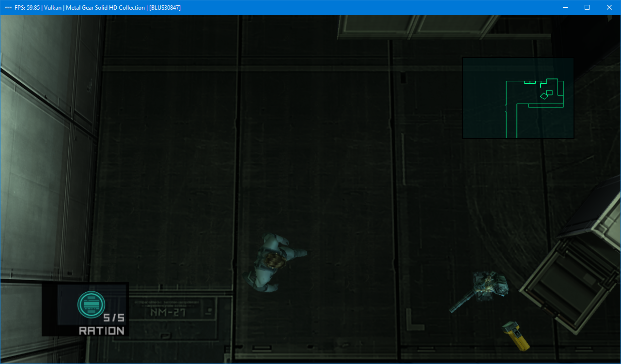Click the Soliton radar minimap
This screenshot has width=621, height=364.
[518, 98]
